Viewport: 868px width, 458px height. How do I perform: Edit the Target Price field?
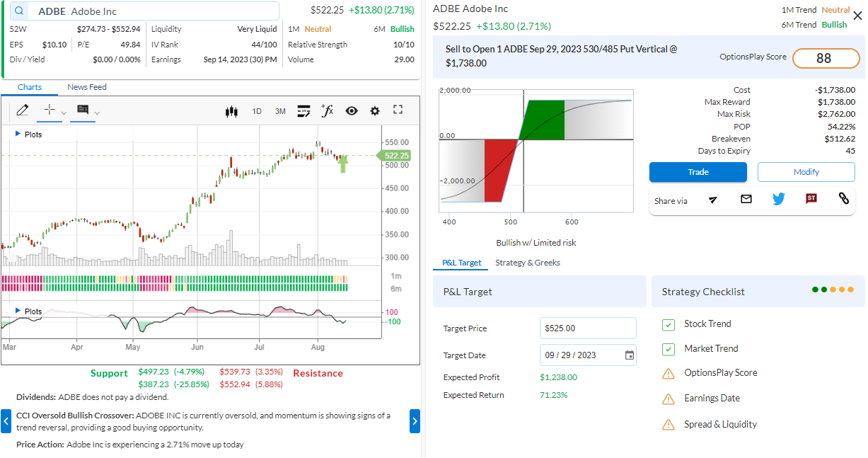(x=588, y=328)
